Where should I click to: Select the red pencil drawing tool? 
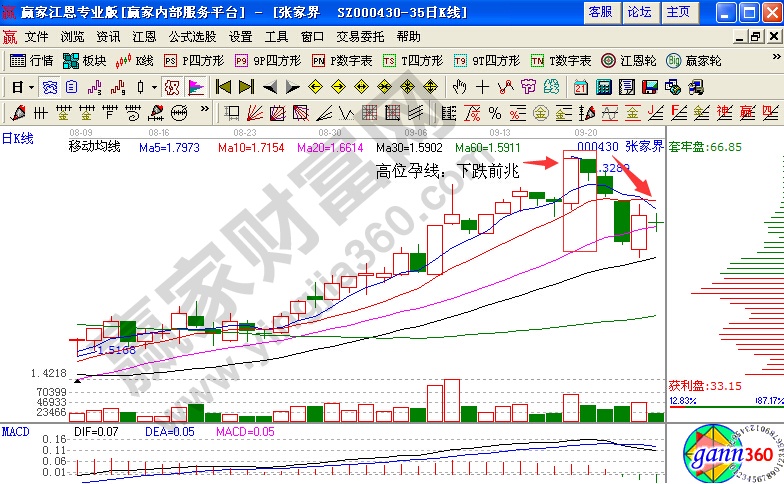(x=18, y=113)
